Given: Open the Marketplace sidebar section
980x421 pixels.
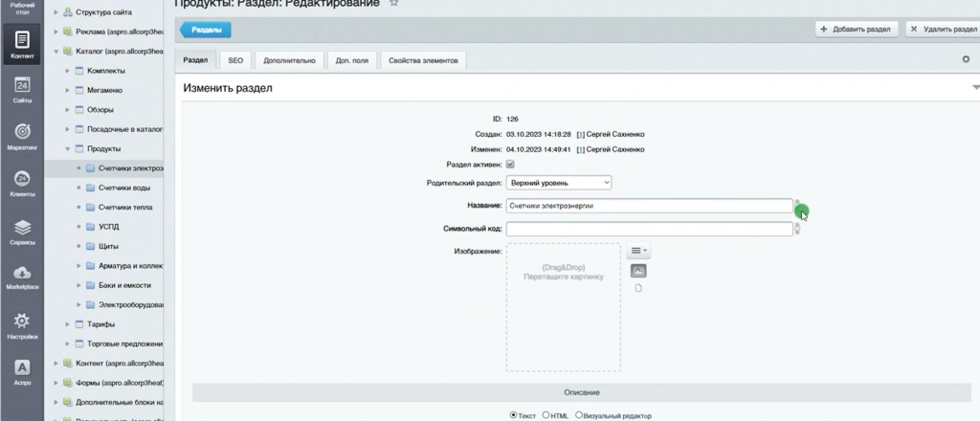Looking at the screenshot, I should click(x=22, y=277).
